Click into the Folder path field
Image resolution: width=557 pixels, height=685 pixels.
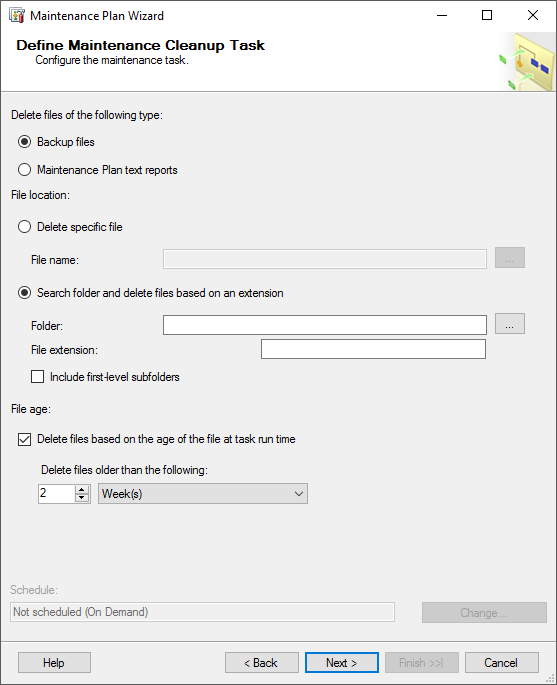pos(325,325)
